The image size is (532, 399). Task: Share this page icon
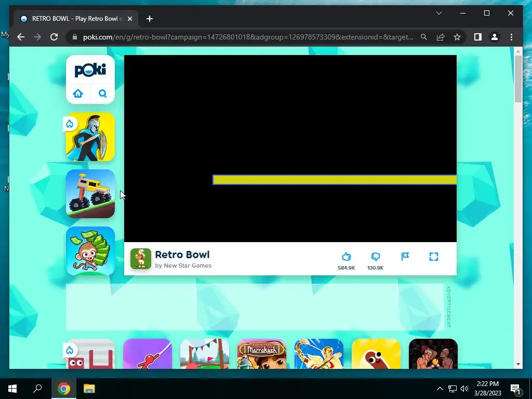click(x=441, y=37)
